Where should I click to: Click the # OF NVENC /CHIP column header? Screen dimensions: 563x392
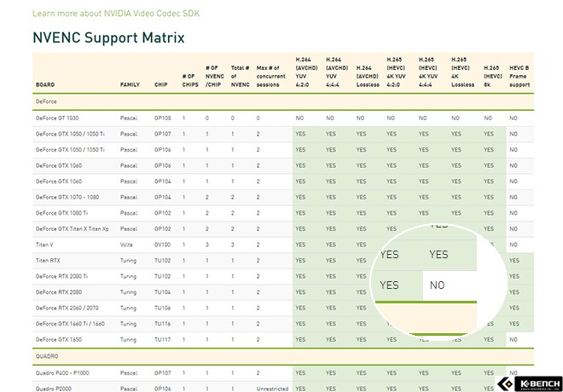click(x=214, y=76)
